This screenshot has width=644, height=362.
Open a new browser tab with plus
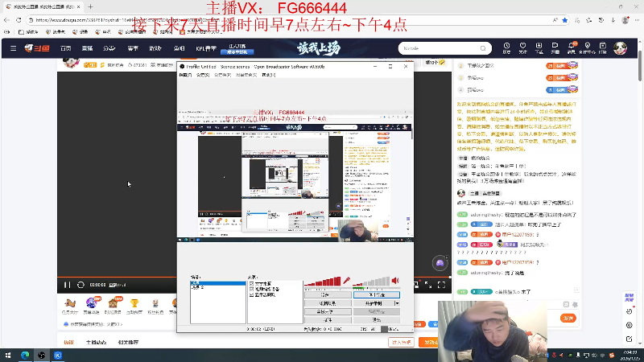[90, 6]
